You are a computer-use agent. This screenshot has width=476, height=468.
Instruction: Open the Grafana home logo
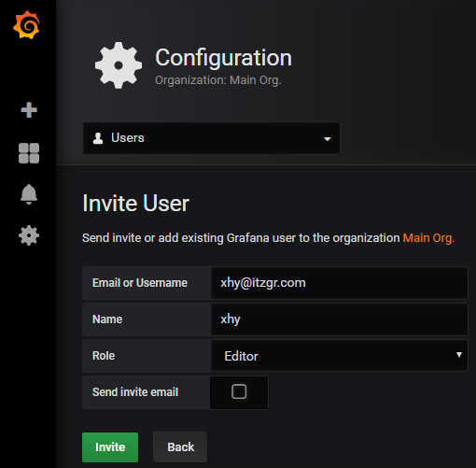(x=26, y=24)
